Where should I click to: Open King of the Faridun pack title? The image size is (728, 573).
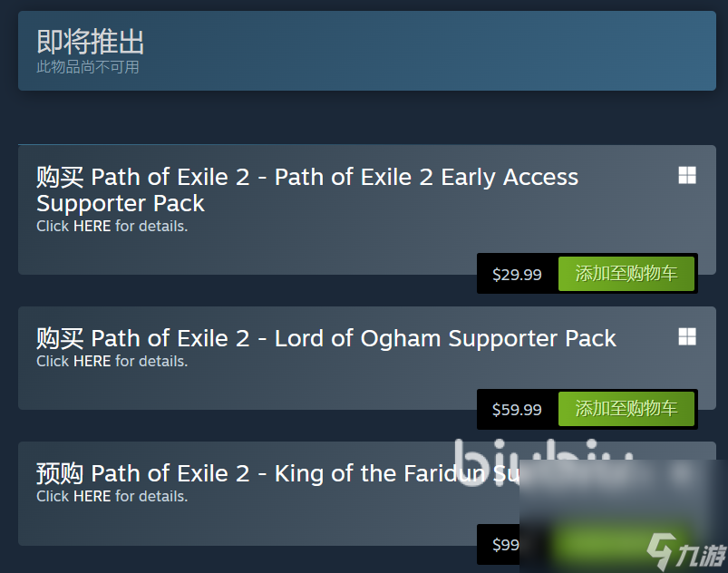(x=277, y=473)
